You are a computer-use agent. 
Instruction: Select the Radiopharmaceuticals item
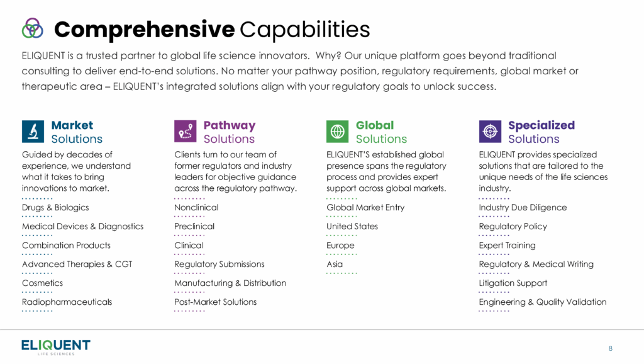[x=67, y=302]
